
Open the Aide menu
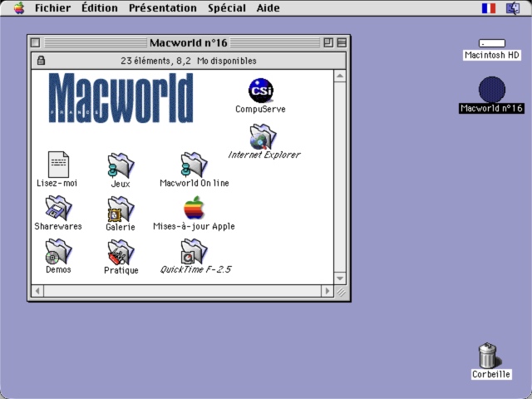pyautogui.click(x=268, y=7)
